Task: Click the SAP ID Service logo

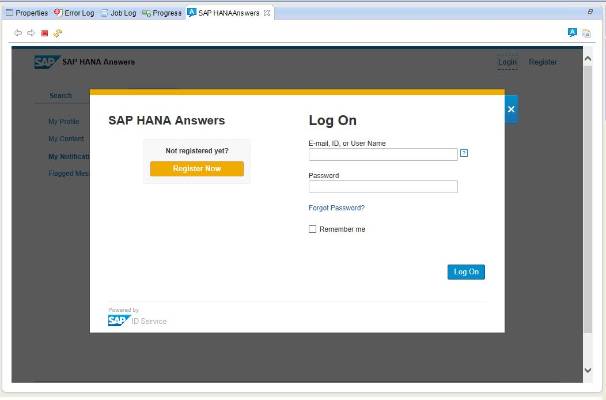Action: [137, 320]
